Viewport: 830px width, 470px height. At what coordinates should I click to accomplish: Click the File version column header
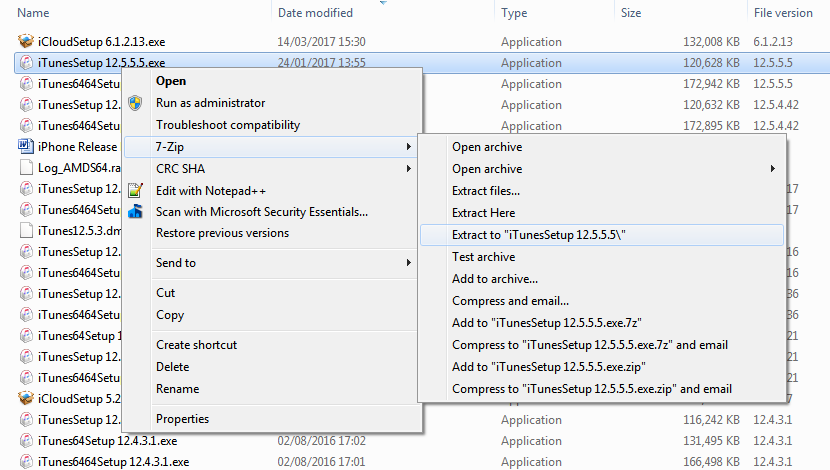pyautogui.click(x=783, y=13)
